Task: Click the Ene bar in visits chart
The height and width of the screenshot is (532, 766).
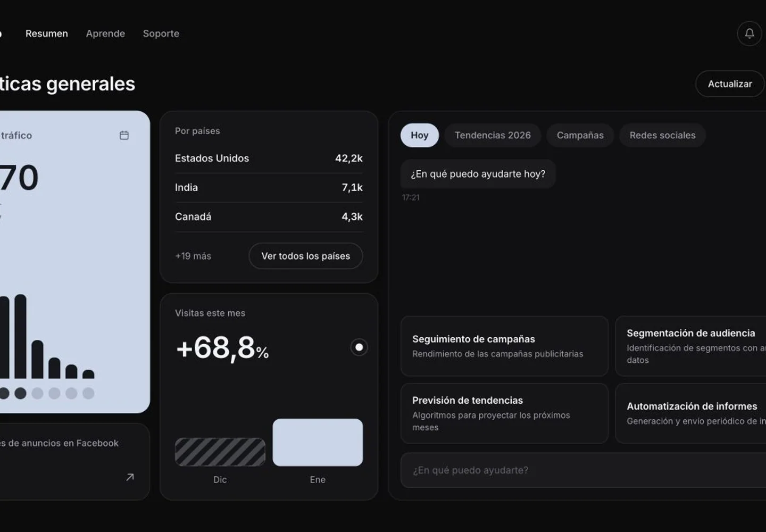Action: pos(318,443)
